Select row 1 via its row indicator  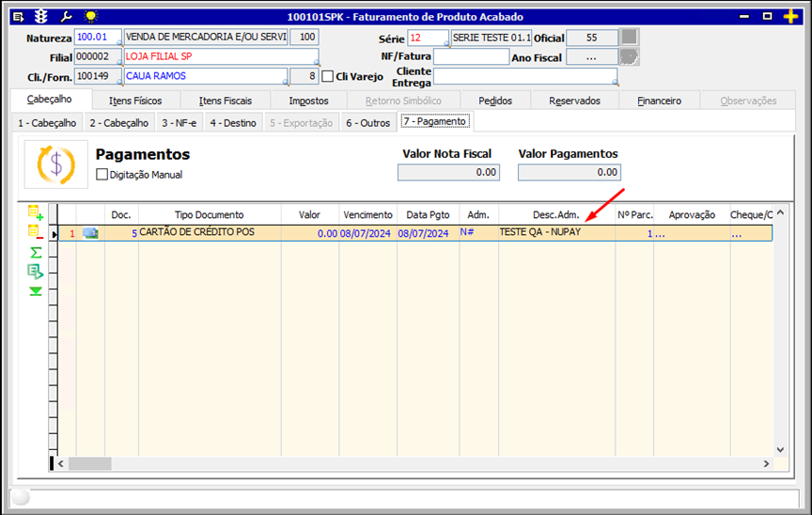[54, 234]
